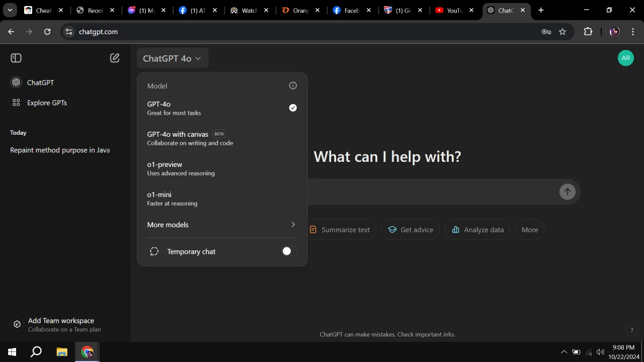Click the send arrow button
This screenshot has width=644, height=362.
click(x=567, y=192)
